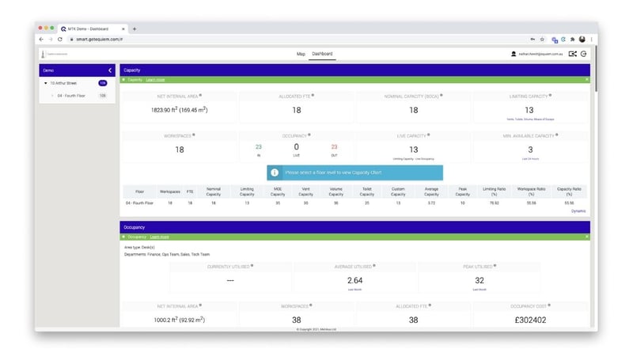The width and height of the screenshot is (633, 364).
Task: Open the browser extensions puzzle icon
Action: coord(573,39)
